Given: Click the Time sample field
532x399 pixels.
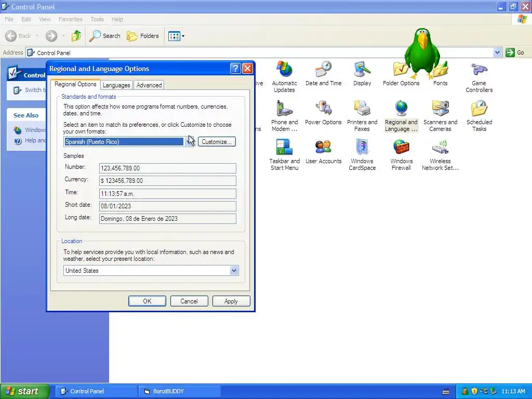Looking at the screenshot, I should tap(168, 194).
